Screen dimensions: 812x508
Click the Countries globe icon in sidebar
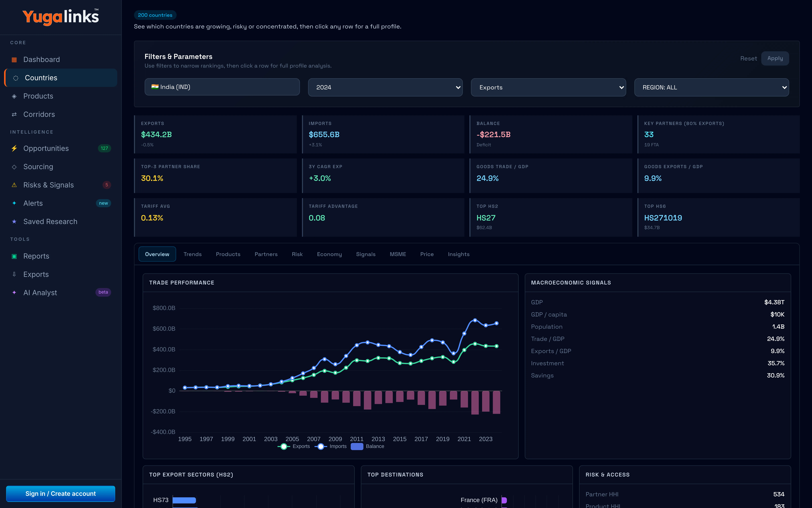(15, 78)
